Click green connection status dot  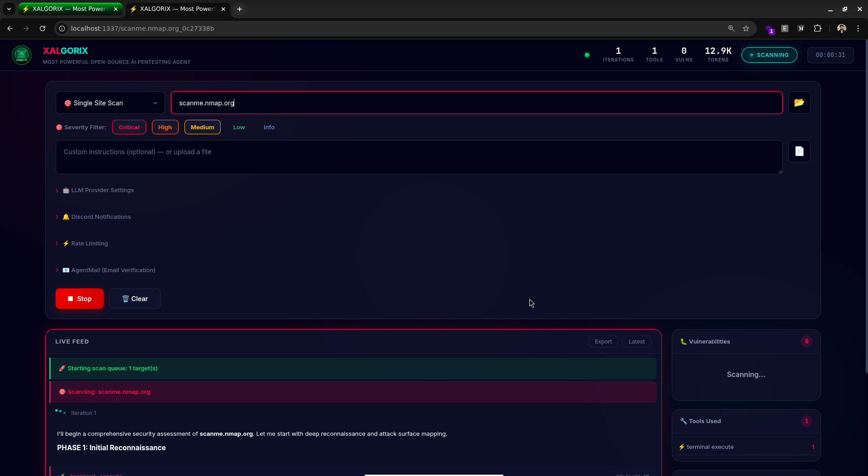587,55
